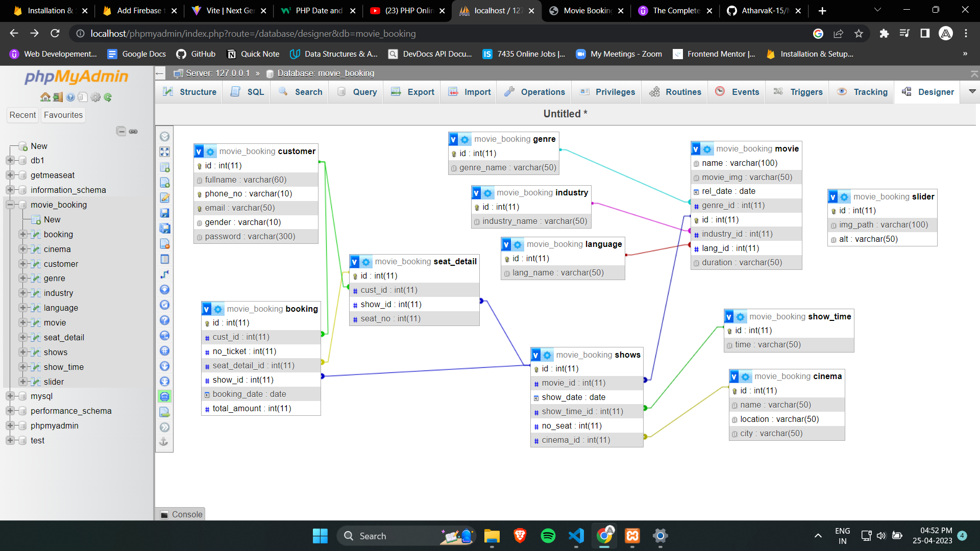Toggle the side menu pin anchor icon

[164, 442]
